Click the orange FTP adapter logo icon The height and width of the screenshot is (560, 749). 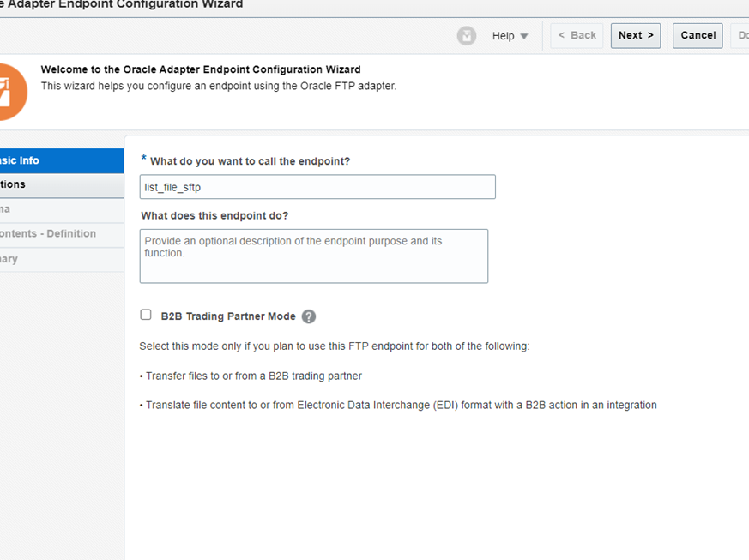12,92
